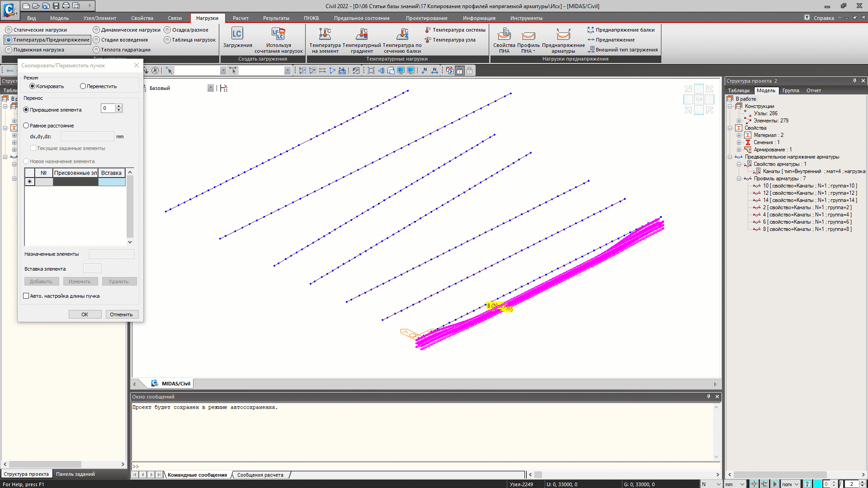Screen dimensions: 868x488
Task: Open Используя сочетания нагрузок icon
Action: 278,34
